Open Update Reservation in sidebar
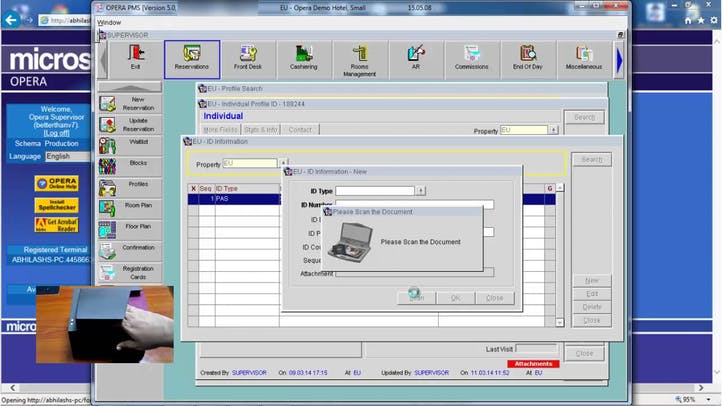Image resolution: width=722 pixels, height=406 pixels. 130,125
